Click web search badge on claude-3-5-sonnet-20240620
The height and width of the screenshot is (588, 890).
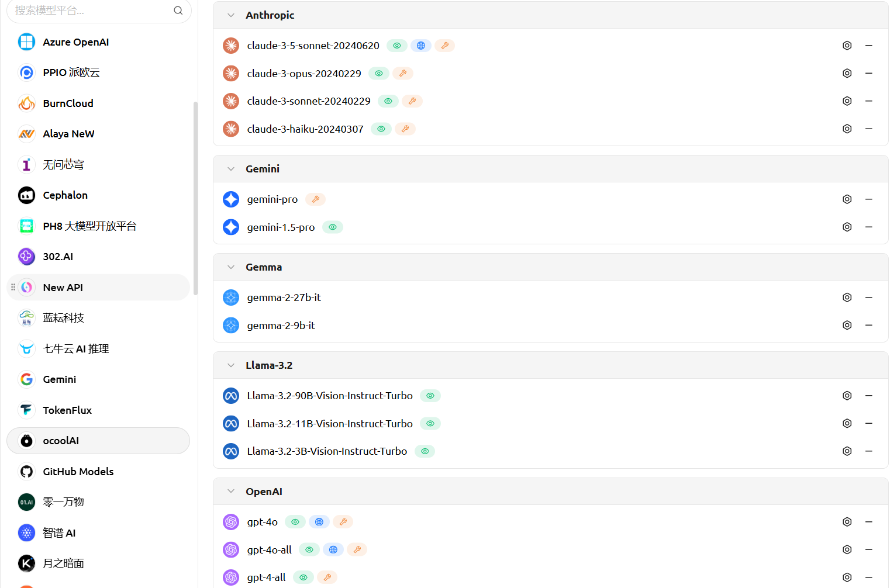point(421,46)
